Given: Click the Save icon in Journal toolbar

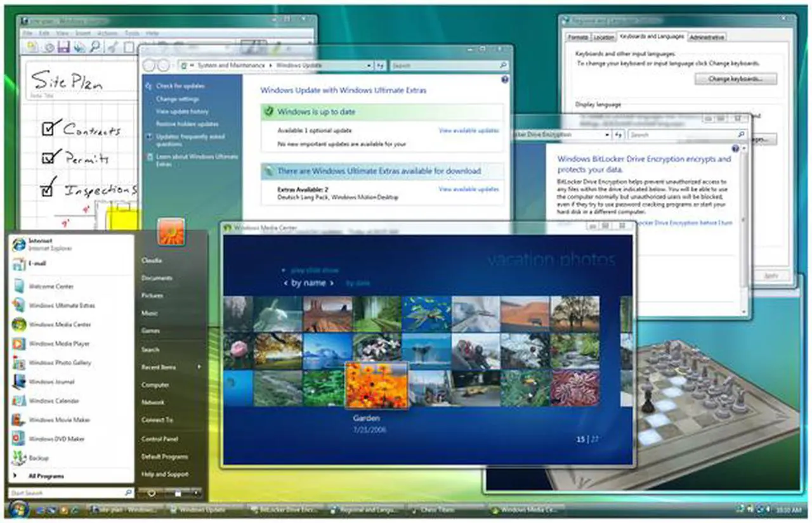Looking at the screenshot, I should pyautogui.click(x=63, y=46).
